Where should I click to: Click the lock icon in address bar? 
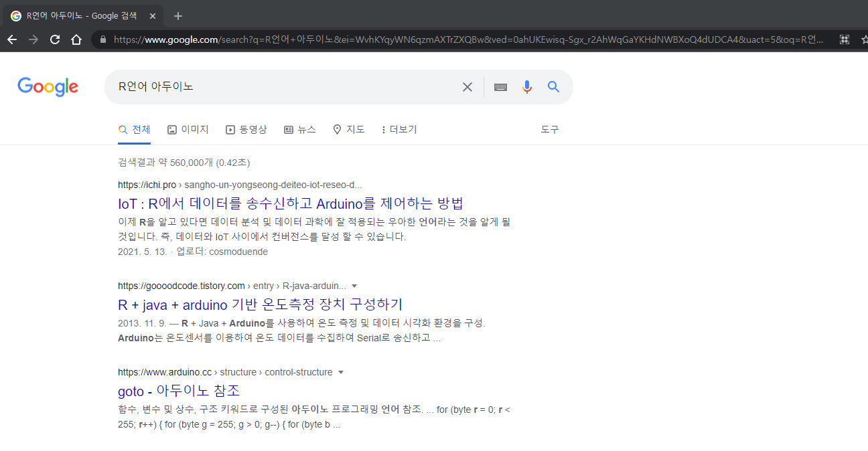tap(102, 39)
